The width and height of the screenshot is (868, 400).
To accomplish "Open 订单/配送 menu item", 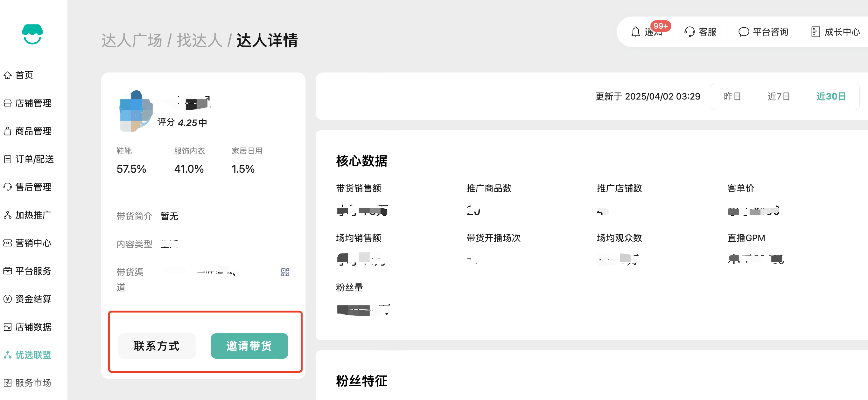I will pyautogui.click(x=34, y=159).
